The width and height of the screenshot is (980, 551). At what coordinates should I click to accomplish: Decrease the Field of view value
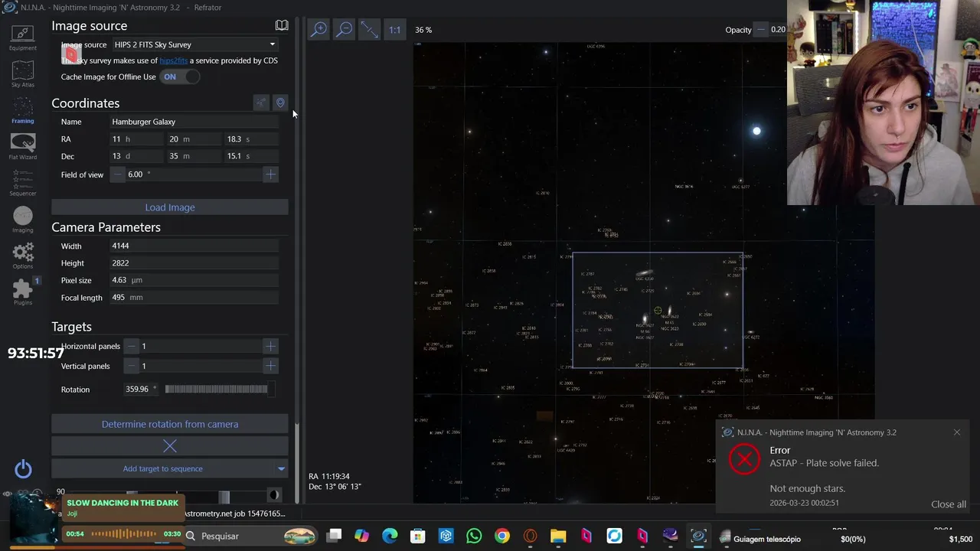(x=118, y=174)
